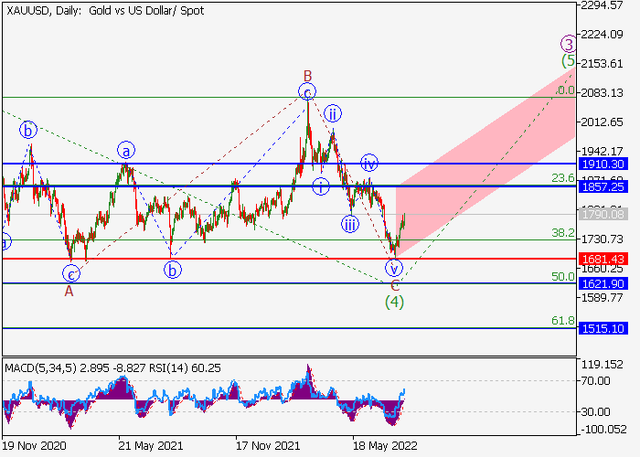The height and width of the screenshot is (457, 640).
Task: Select the green (4) wave label
Action: click(x=395, y=300)
